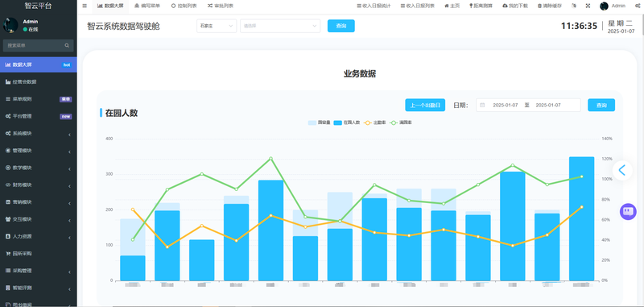Expand 营销模块 submenu in sidebar
644x307 pixels.
tap(38, 202)
